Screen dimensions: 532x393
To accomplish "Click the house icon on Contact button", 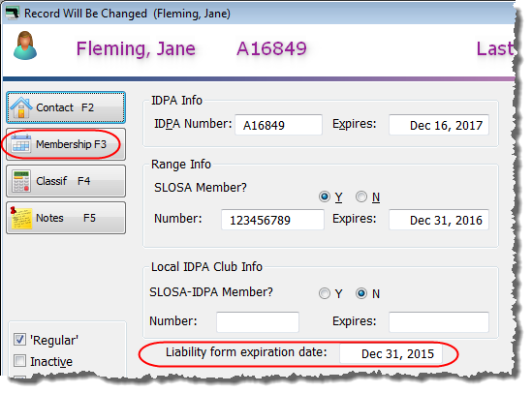I will (21, 107).
